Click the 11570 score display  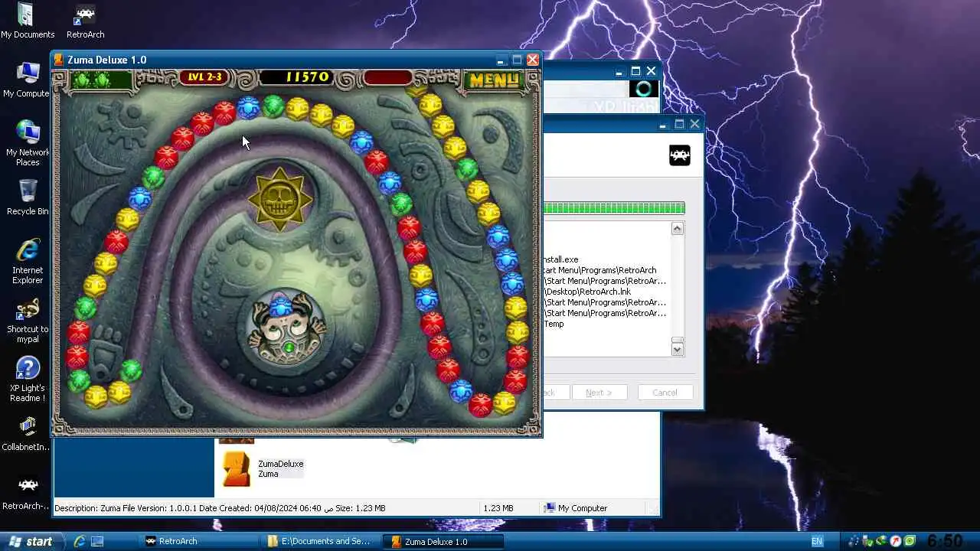point(307,77)
